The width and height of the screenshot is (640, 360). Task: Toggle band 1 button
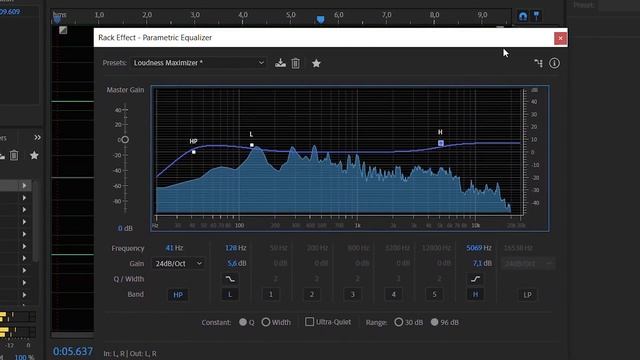point(271,295)
